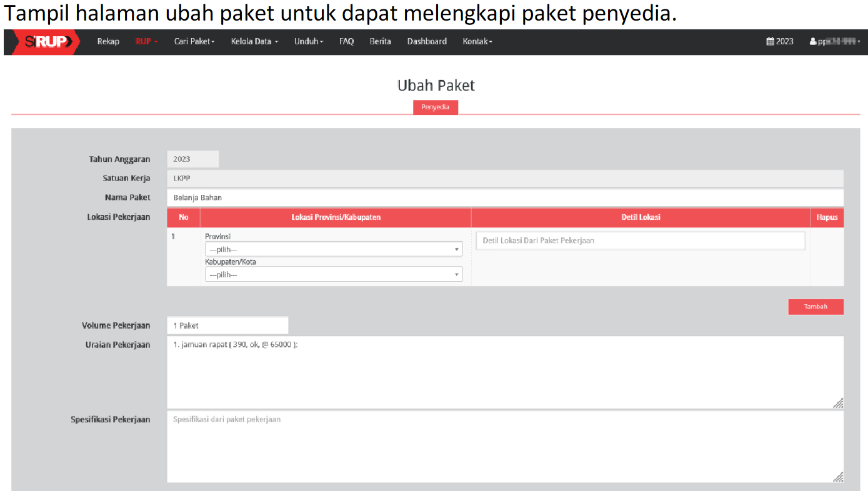Click the calendar year 2023 icon

pos(770,42)
